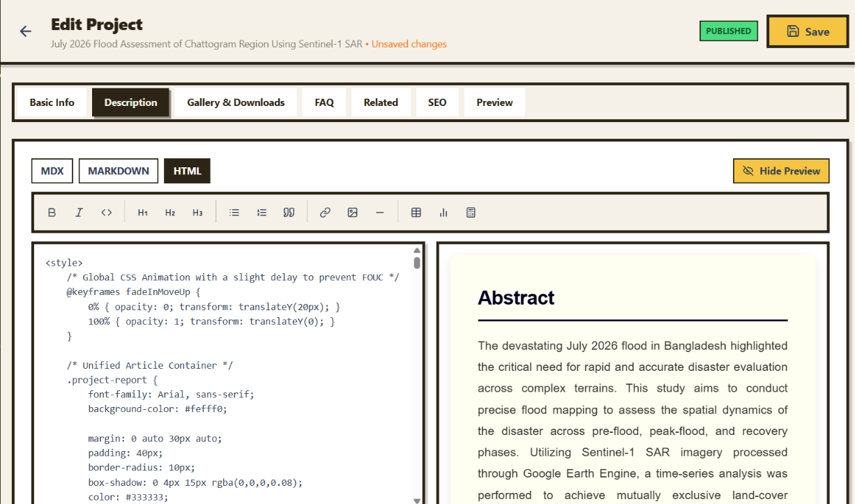Insert a bulleted list
This screenshot has height=504, width=855.
[234, 213]
